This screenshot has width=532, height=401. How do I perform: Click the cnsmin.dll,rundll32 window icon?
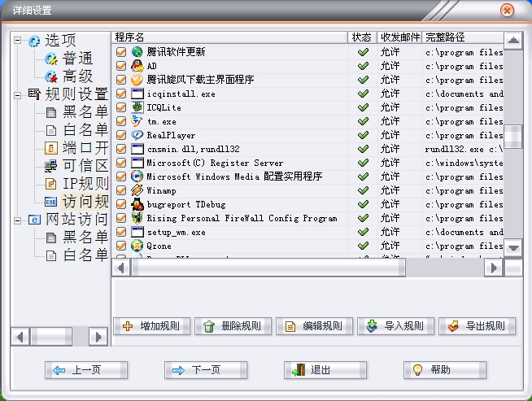137,149
